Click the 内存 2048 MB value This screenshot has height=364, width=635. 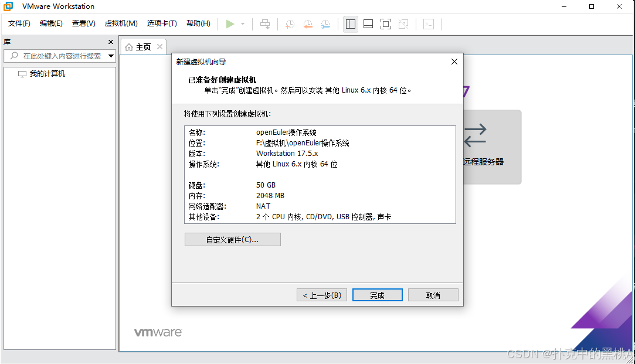coord(270,196)
